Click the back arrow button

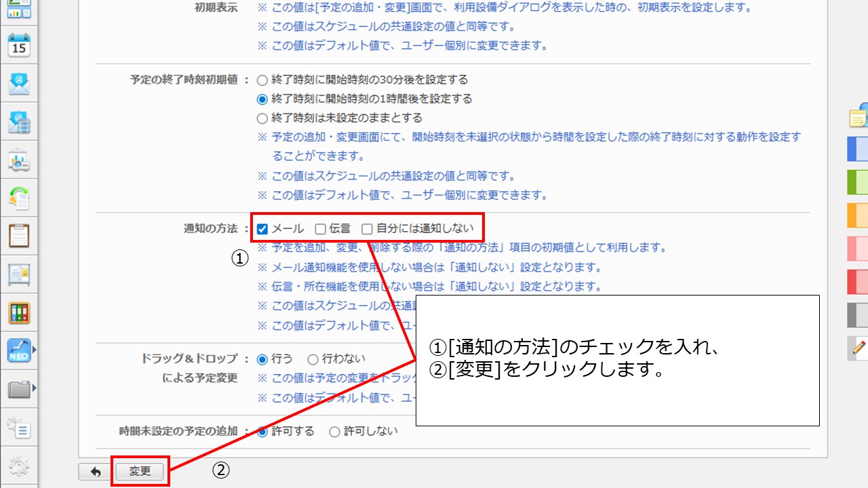click(x=96, y=472)
